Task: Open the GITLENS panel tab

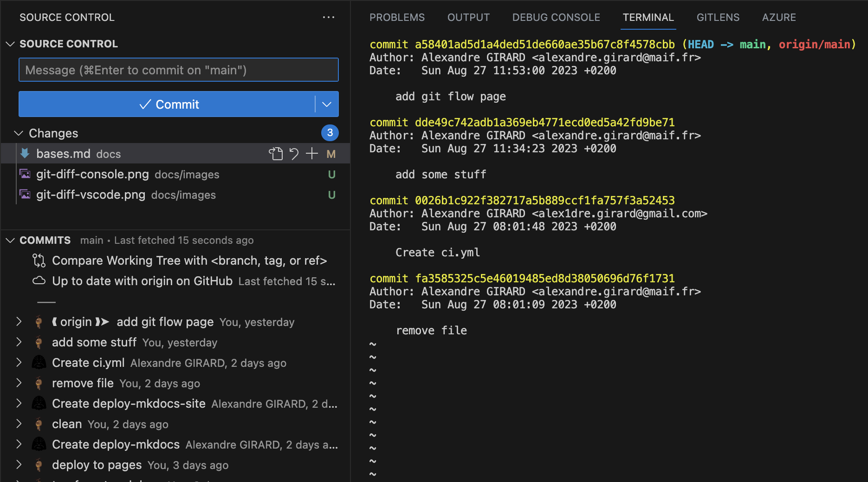Action: pos(718,18)
